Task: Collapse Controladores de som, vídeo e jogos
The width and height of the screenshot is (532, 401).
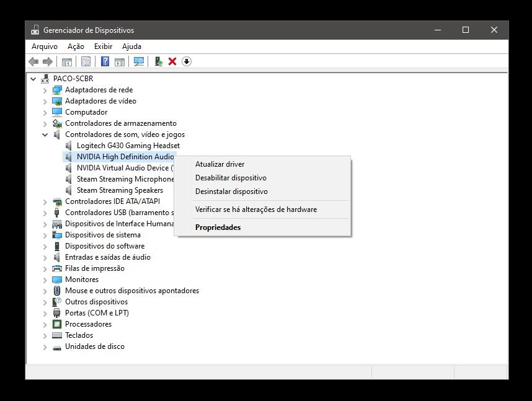Action: point(45,135)
